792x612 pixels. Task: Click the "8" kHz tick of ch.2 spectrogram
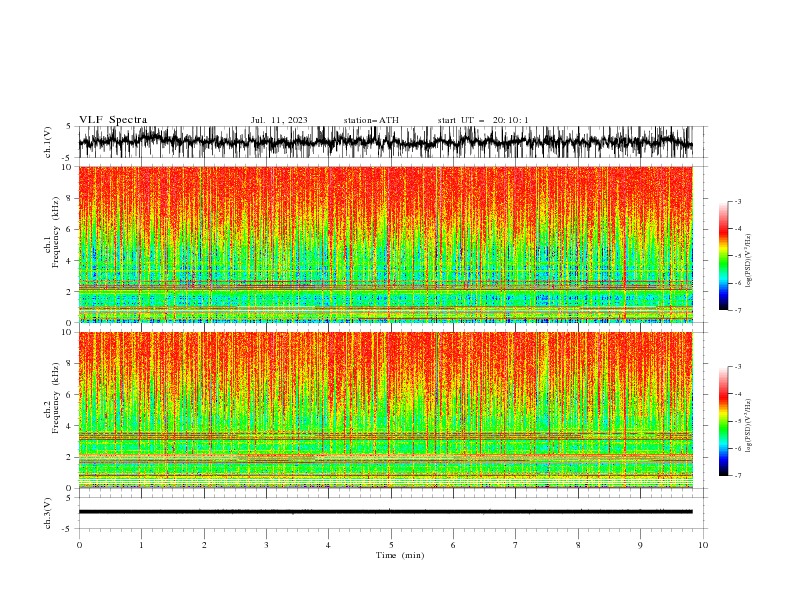click(x=69, y=364)
